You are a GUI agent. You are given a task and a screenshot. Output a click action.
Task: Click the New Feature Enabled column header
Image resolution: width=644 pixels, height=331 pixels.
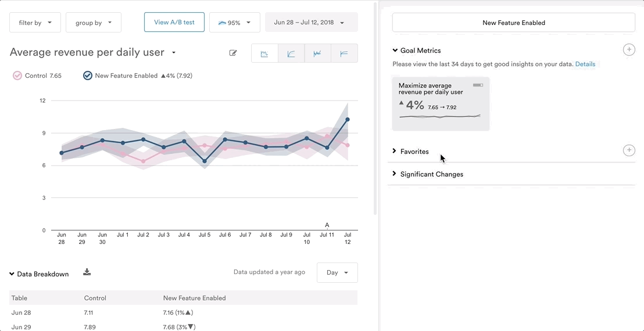194,298
